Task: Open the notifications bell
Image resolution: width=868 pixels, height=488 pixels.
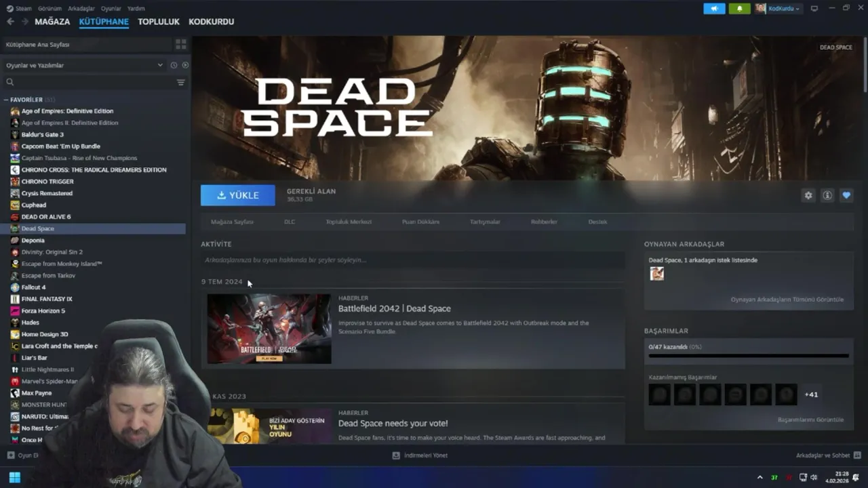Action: 739,8
